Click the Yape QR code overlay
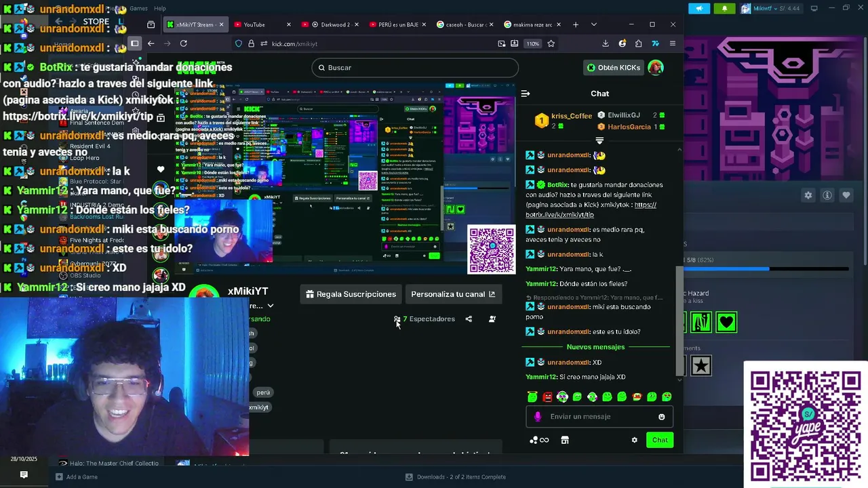 806,425
